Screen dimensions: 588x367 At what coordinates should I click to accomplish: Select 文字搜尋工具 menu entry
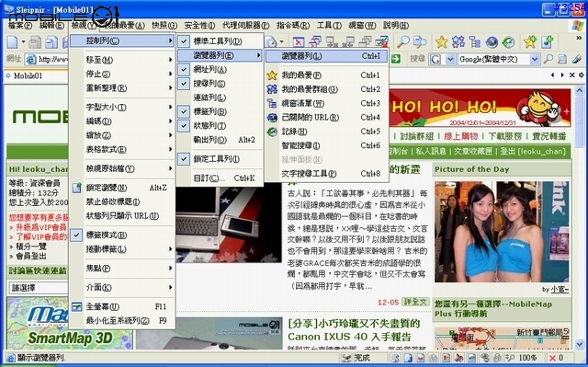coord(327,174)
